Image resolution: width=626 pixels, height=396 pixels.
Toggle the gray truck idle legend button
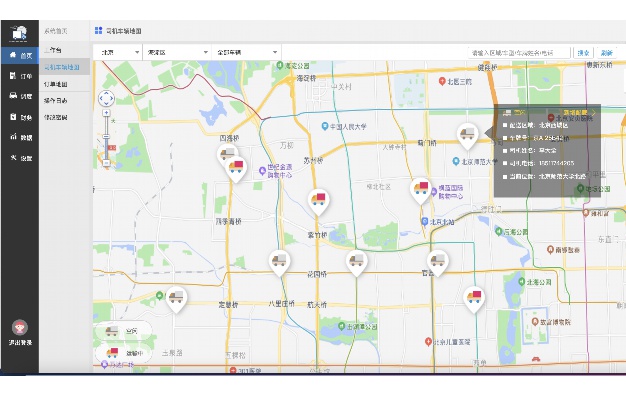point(123,331)
